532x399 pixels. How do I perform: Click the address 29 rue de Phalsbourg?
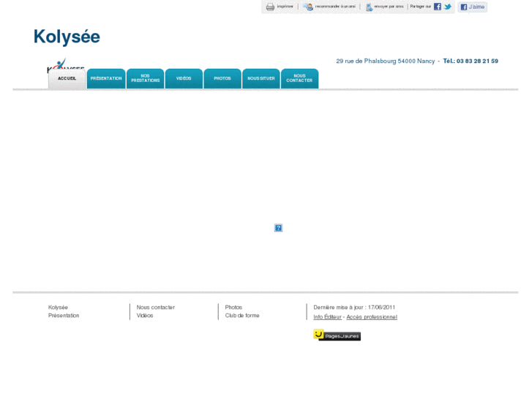coord(366,61)
